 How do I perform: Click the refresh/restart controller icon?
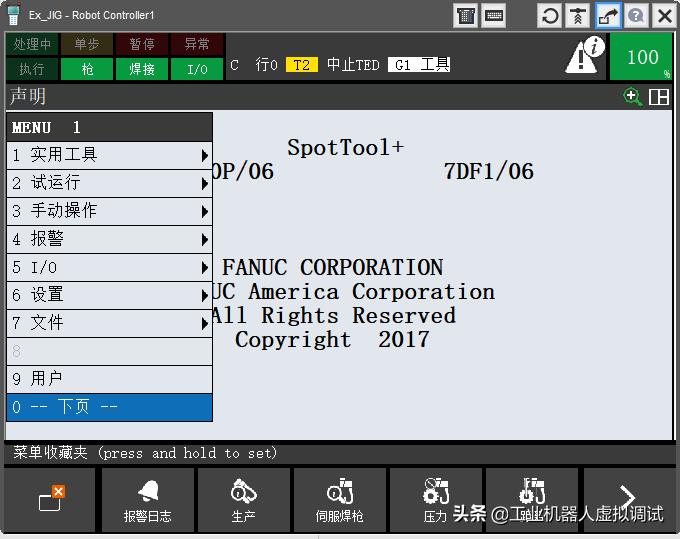coord(550,15)
